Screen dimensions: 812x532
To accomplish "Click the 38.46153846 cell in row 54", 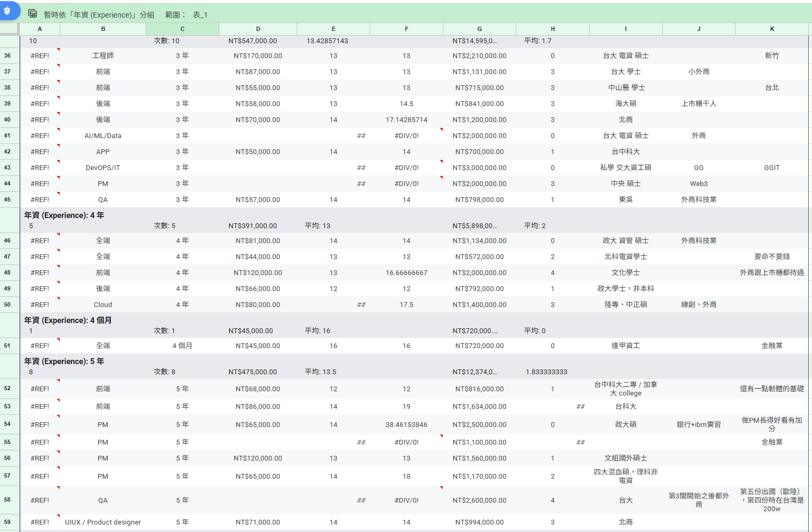I will pyautogui.click(x=407, y=425).
